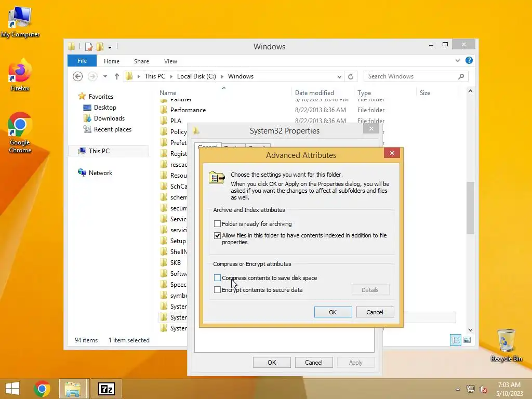Screen dimensions: 532x399
Task: Click the Properties quick access icon
Action: 88,46
